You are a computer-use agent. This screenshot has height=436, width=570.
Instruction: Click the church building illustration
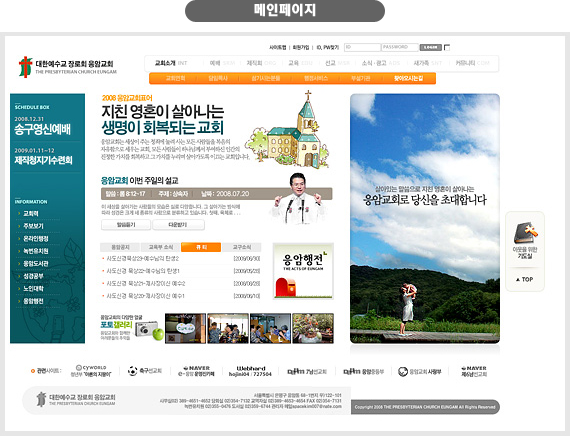[x=288, y=131]
